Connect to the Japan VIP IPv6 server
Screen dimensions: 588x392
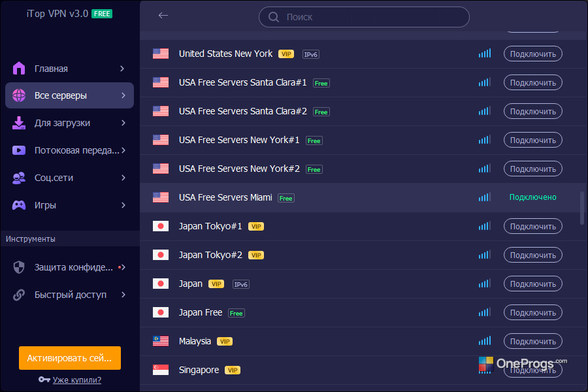pos(533,284)
